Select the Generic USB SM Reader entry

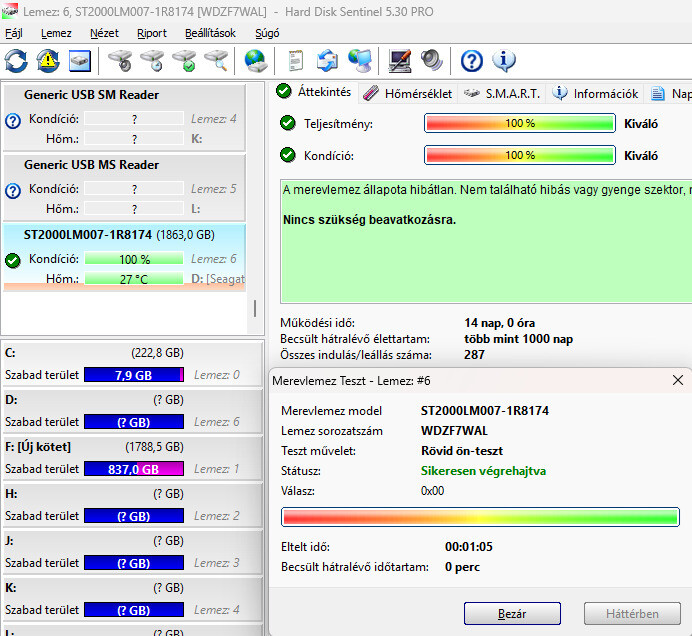pyautogui.click(x=91, y=95)
